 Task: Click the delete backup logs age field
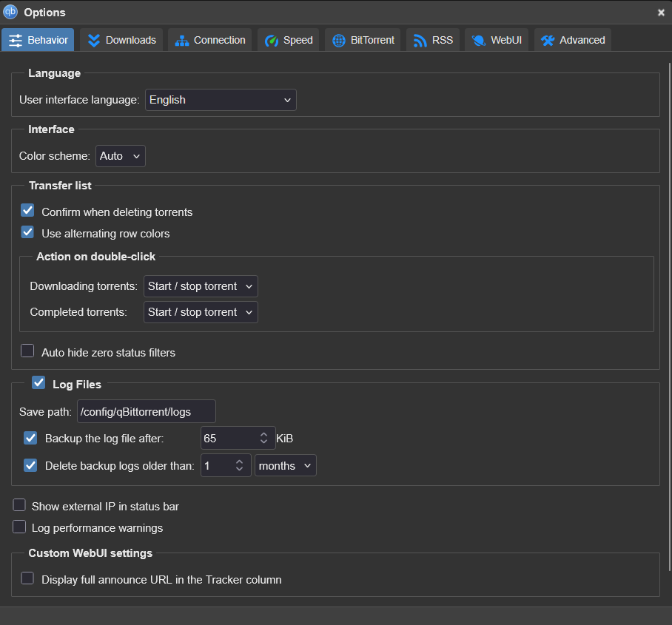(x=226, y=466)
